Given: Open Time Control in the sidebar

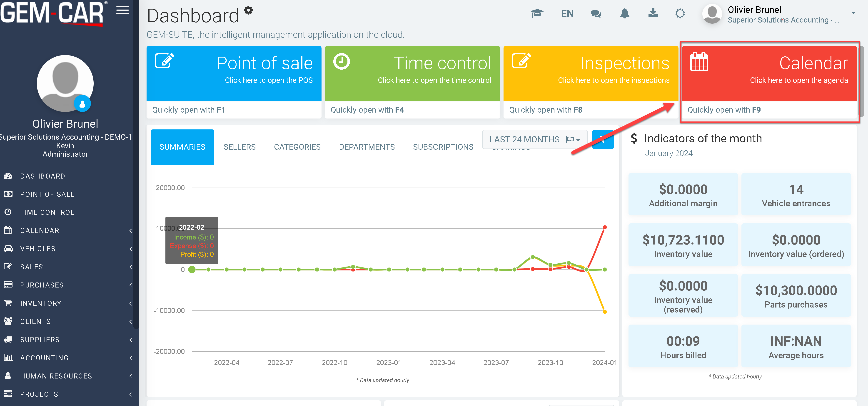Looking at the screenshot, I should click(x=47, y=212).
